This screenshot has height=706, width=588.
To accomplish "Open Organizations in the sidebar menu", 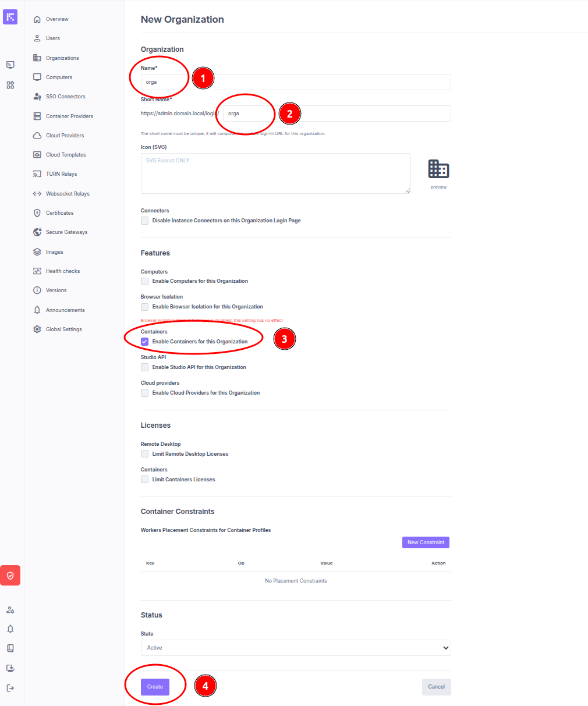I will coord(62,58).
